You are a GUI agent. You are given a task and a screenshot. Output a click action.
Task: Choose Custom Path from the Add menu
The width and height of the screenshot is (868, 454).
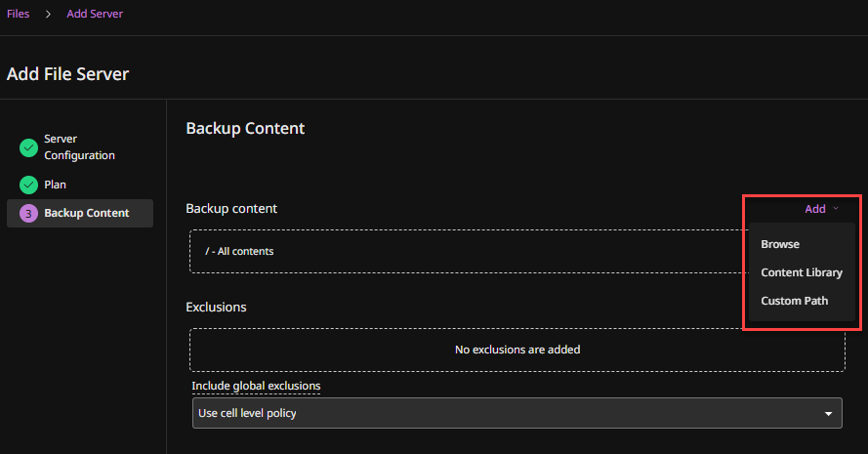click(x=794, y=301)
